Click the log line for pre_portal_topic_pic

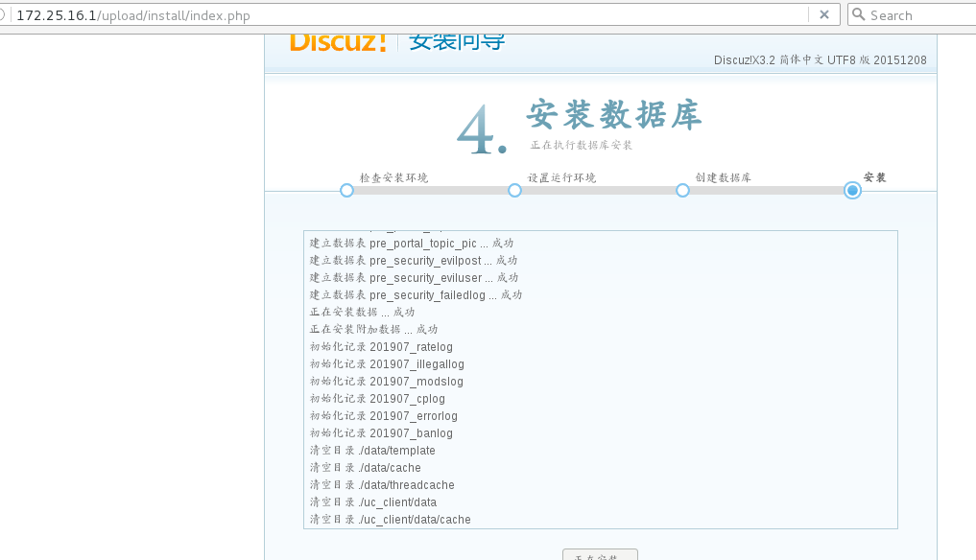pyautogui.click(x=412, y=244)
